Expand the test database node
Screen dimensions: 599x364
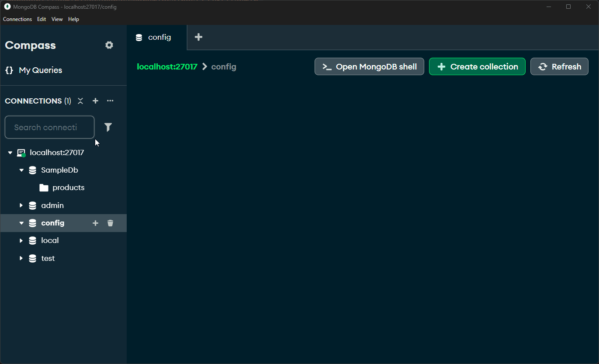coord(21,258)
